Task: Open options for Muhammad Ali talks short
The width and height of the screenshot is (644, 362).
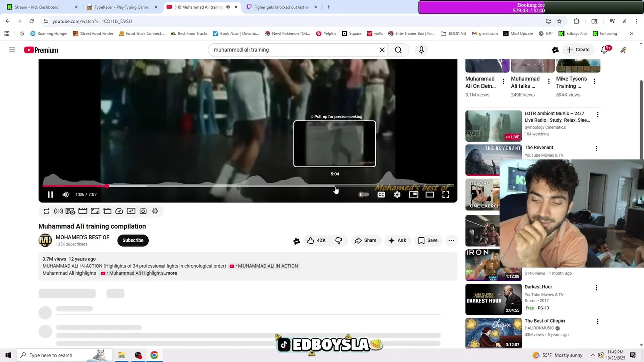Action: 549,81
